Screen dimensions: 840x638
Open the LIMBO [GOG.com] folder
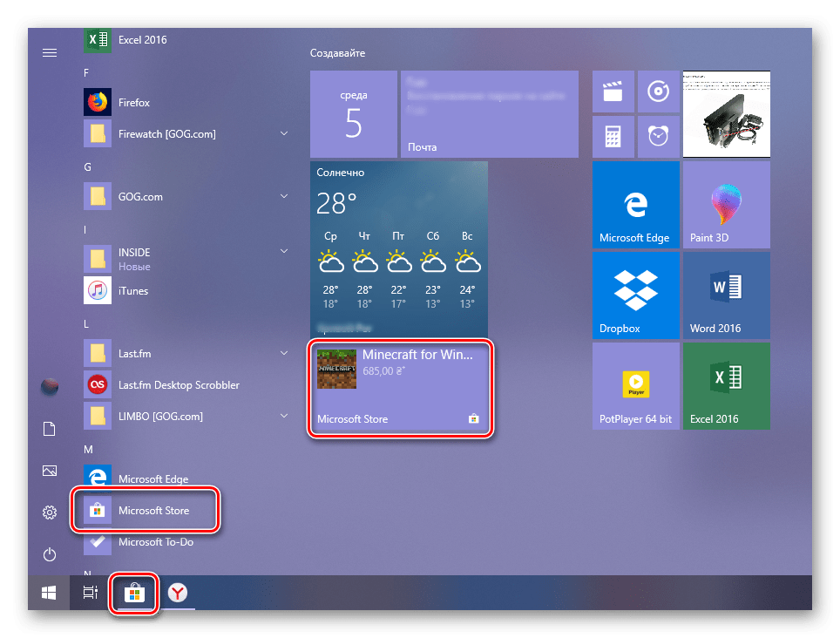click(x=187, y=417)
